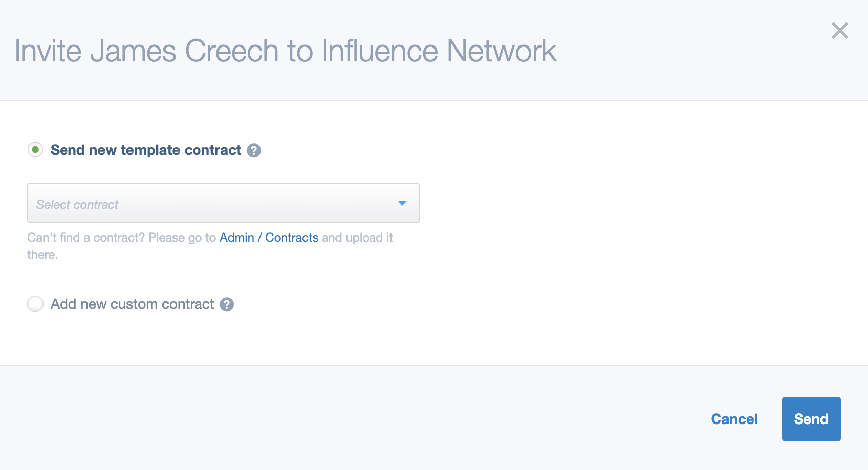Open help tooltip for Add new custom contract
This screenshot has width=868, height=470.
click(227, 304)
